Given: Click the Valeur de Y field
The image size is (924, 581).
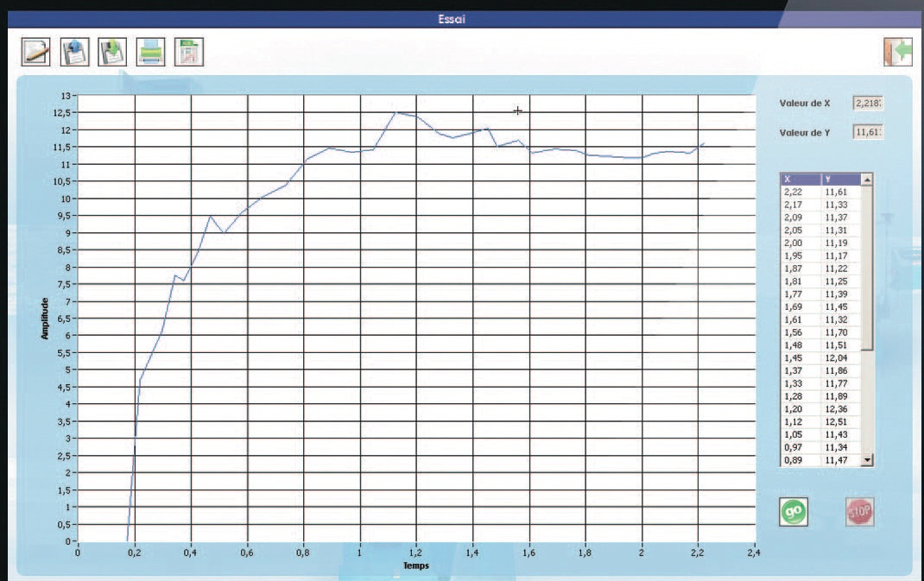Looking at the screenshot, I should (868, 132).
